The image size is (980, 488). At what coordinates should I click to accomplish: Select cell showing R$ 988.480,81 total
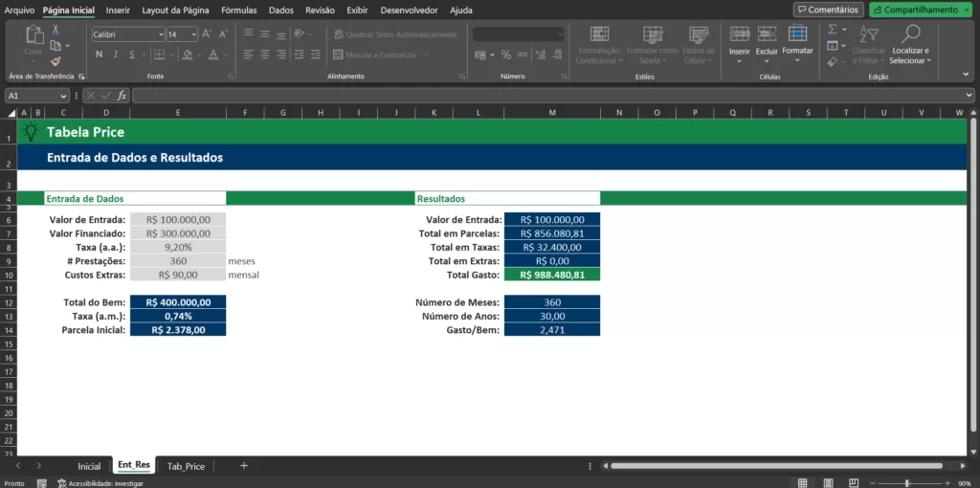[552, 275]
